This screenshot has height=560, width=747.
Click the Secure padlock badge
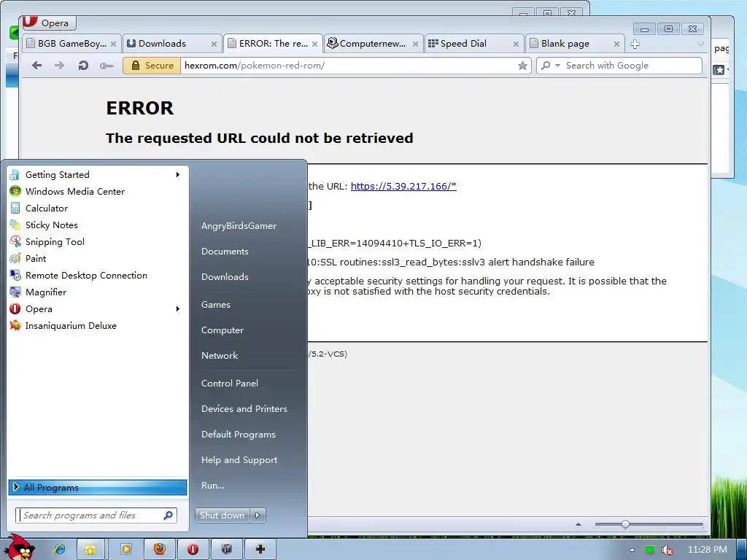coord(152,65)
